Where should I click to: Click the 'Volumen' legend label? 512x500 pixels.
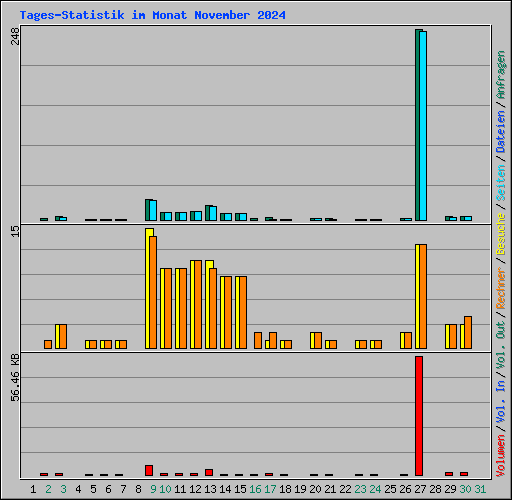click(501, 456)
